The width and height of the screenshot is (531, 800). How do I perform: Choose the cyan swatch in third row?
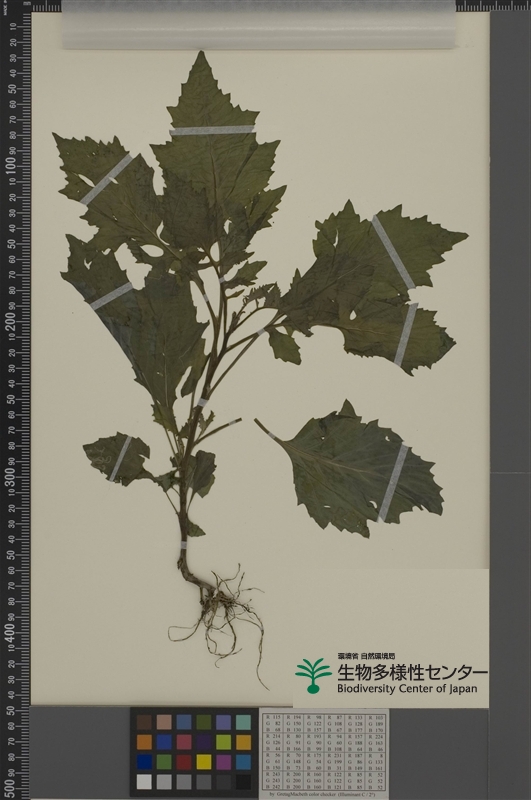243,762
